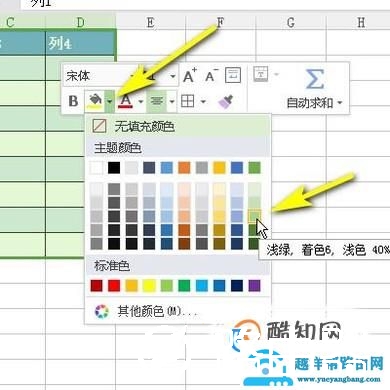The image size is (390, 390).
Task: Select column G header
Action: [x=291, y=22]
